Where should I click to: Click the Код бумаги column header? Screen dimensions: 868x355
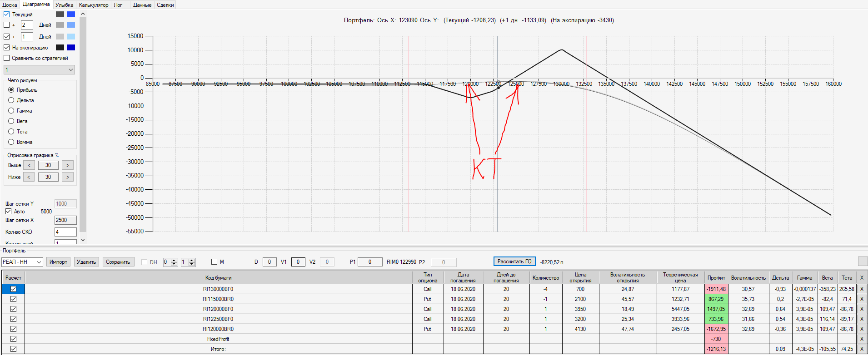[x=218, y=278]
